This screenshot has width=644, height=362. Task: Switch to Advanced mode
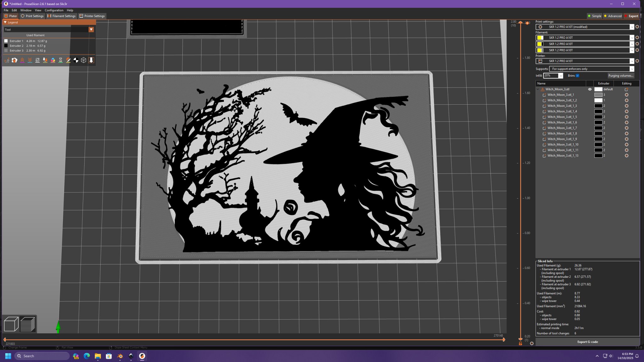(x=613, y=16)
